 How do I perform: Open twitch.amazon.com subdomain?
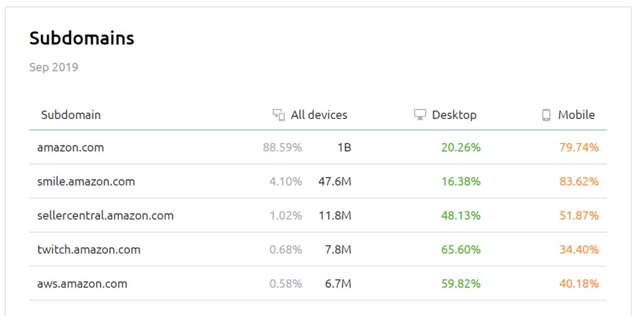click(89, 249)
